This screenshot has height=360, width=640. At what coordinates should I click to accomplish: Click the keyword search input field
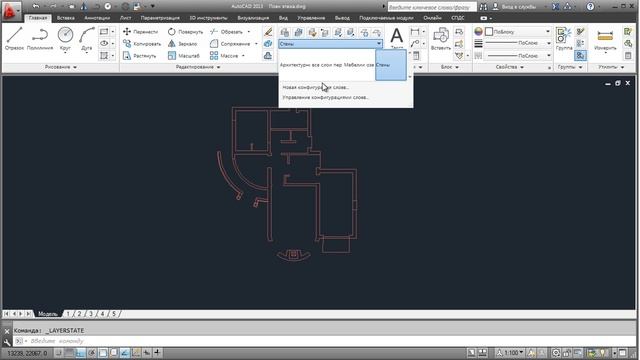coord(432,7)
